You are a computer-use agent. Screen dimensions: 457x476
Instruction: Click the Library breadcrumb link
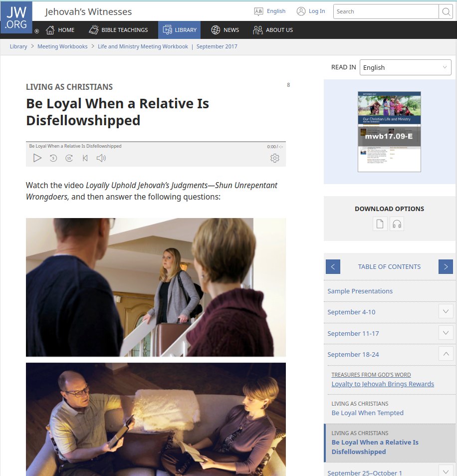[18, 46]
